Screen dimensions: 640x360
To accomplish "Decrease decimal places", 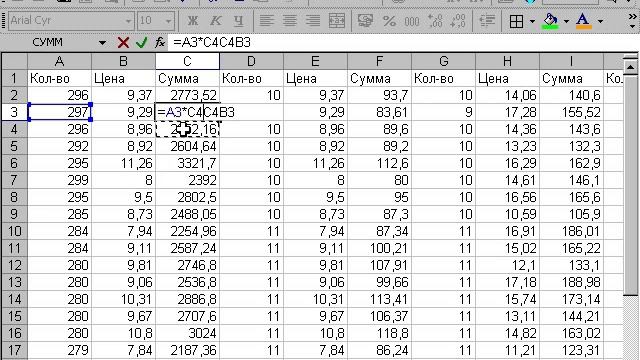I will pyautogui.click(x=458, y=20).
